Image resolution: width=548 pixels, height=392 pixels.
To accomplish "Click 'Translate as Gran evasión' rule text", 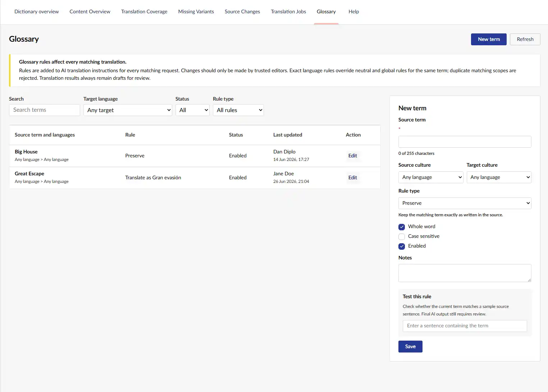I will click(x=153, y=177).
